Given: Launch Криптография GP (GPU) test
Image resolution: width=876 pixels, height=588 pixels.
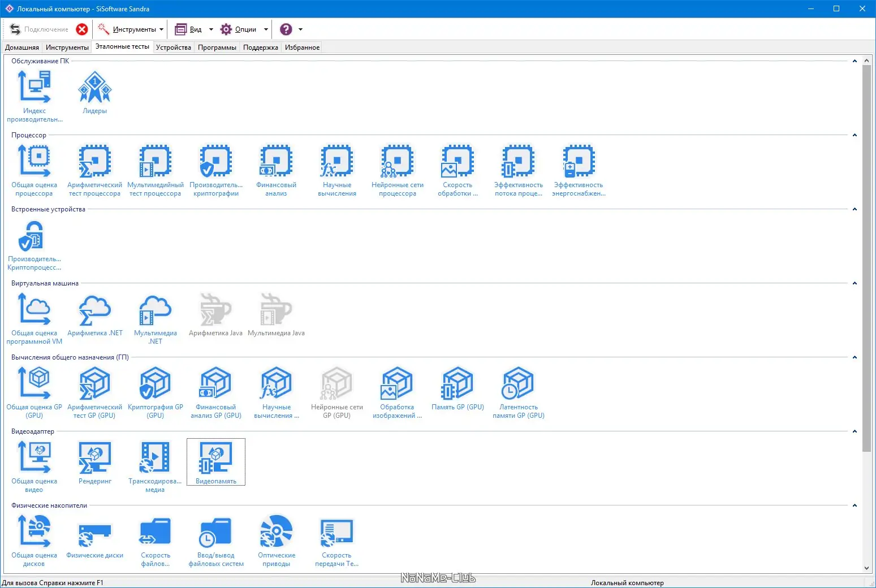Looking at the screenshot, I should point(156,392).
